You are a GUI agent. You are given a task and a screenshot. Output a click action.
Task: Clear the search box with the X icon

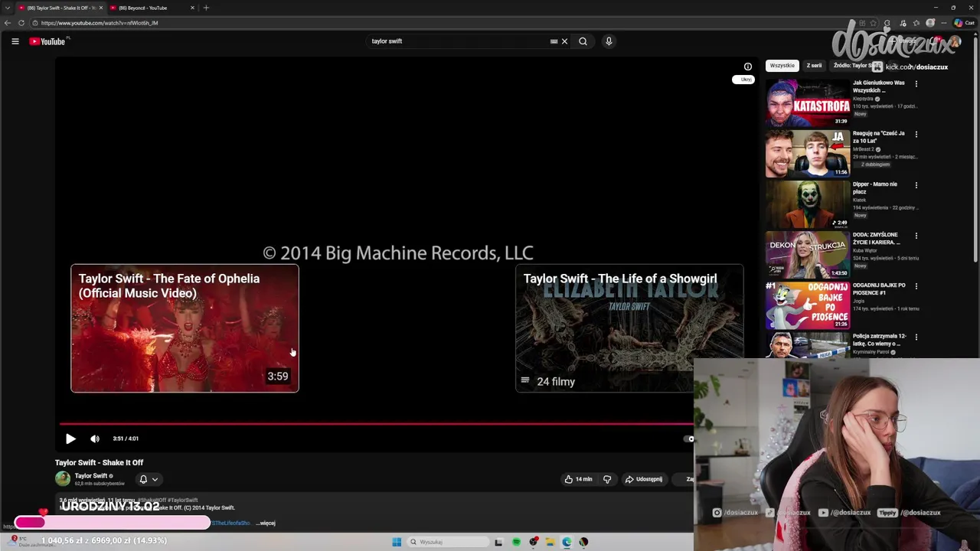(564, 41)
